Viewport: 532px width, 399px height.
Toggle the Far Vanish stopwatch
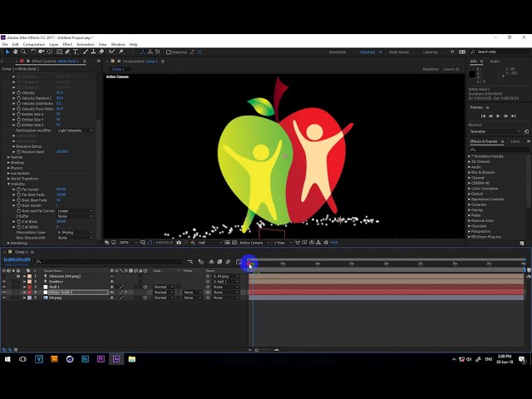(x=18, y=190)
